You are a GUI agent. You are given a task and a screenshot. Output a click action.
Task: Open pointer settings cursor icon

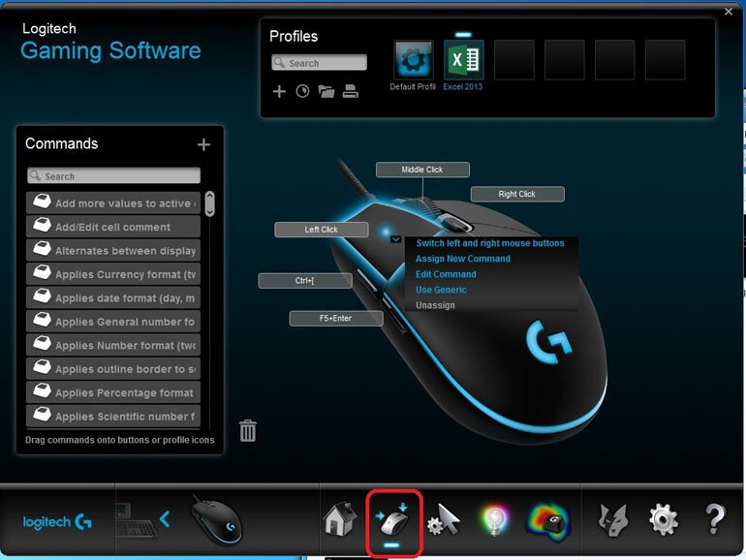(444, 520)
